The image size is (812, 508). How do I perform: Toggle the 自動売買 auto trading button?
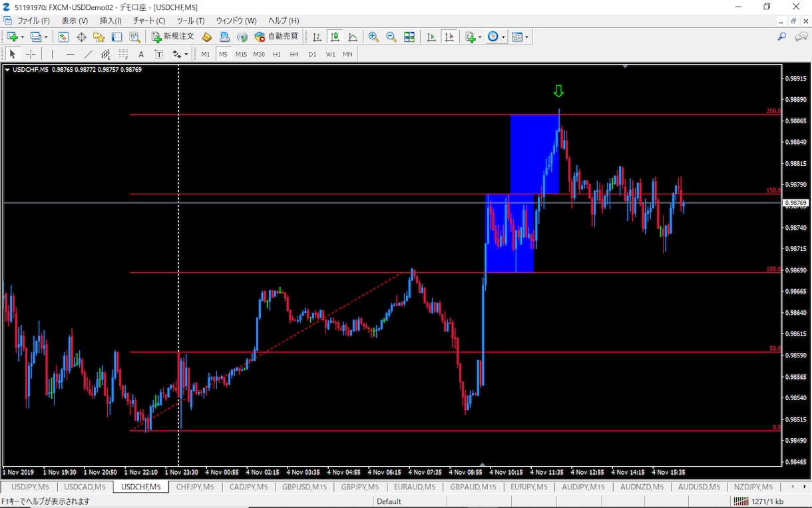coord(276,37)
